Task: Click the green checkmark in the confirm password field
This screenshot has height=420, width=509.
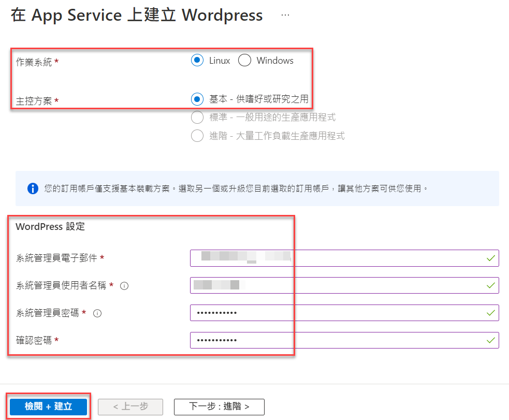Action: tap(491, 340)
